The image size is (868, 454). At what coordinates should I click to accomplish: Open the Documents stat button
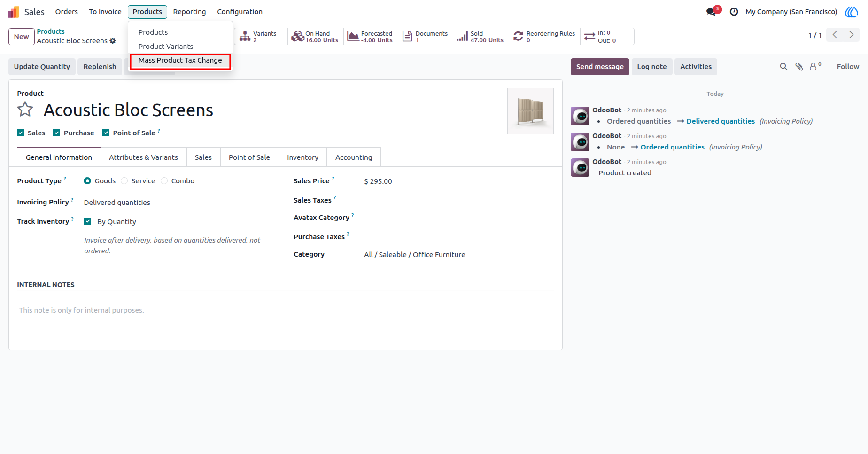[x=426, y=37]
